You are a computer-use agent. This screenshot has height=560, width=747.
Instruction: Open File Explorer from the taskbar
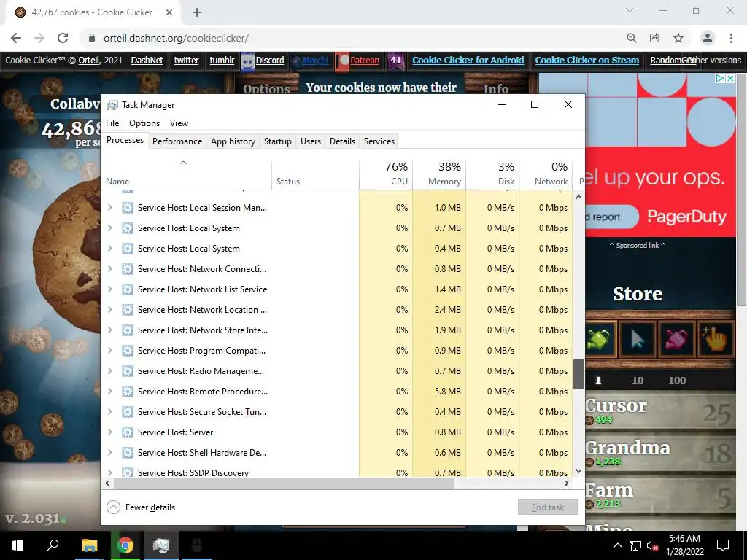tap(89, 545)
